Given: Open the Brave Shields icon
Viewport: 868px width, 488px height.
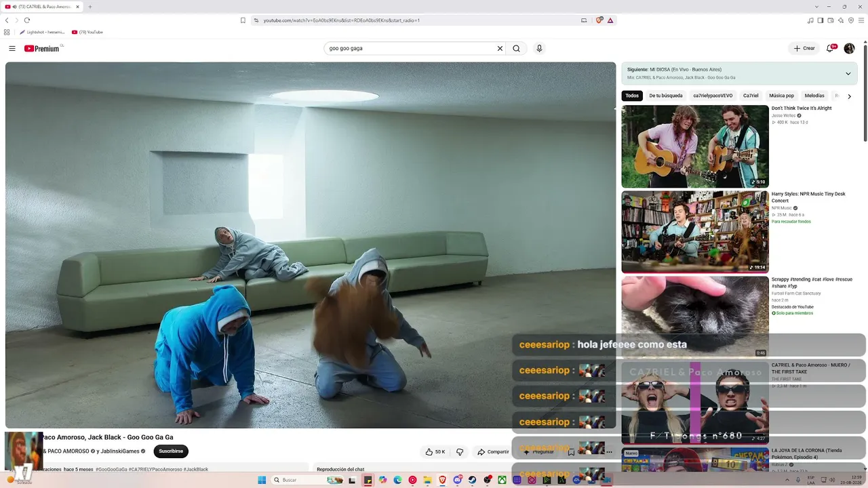Looking at the screenshot, I should pyautogui.click(x=599, y=20).
